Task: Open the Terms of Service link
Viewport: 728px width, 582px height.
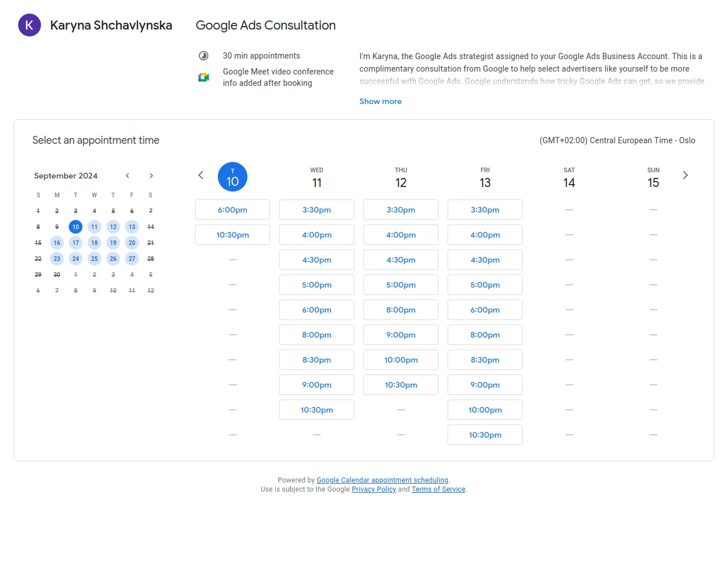Action: point(439,489)
